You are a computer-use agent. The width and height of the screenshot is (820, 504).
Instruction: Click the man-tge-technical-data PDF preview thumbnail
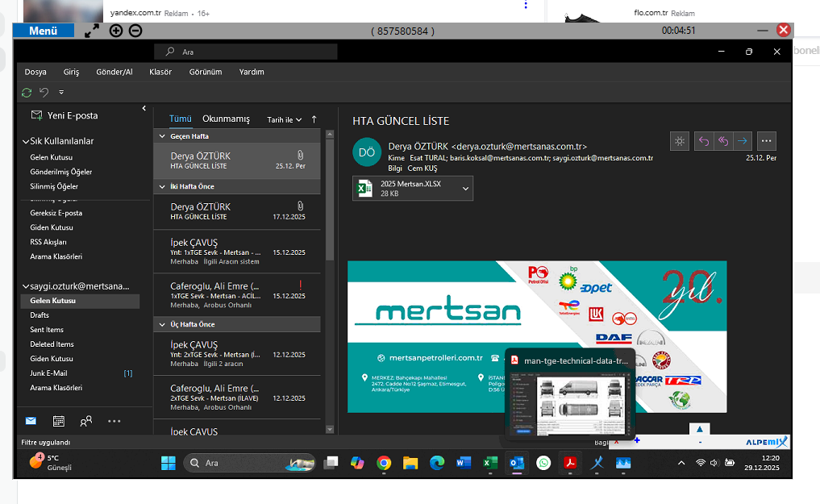[x=570, y=403]
